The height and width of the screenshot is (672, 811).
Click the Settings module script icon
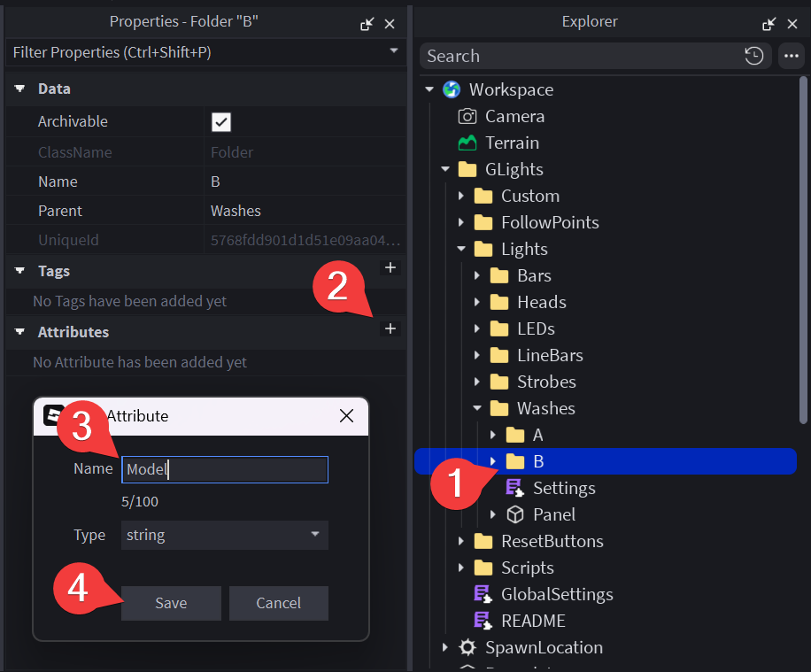coord(514,488)
